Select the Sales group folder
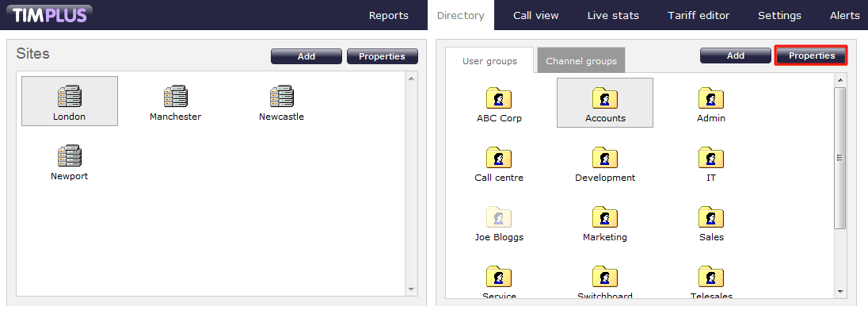 click(710, 218)
